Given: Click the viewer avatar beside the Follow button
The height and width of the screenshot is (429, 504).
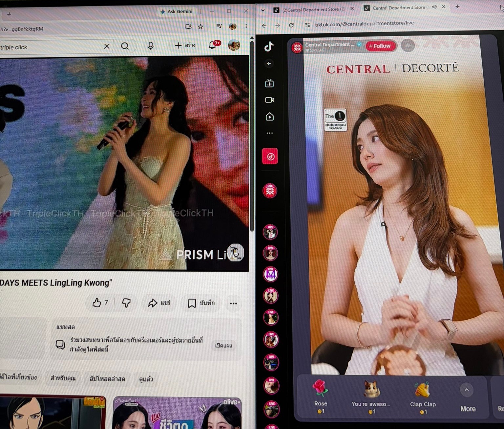Looking at the screenshot, I should pos(408,45).
